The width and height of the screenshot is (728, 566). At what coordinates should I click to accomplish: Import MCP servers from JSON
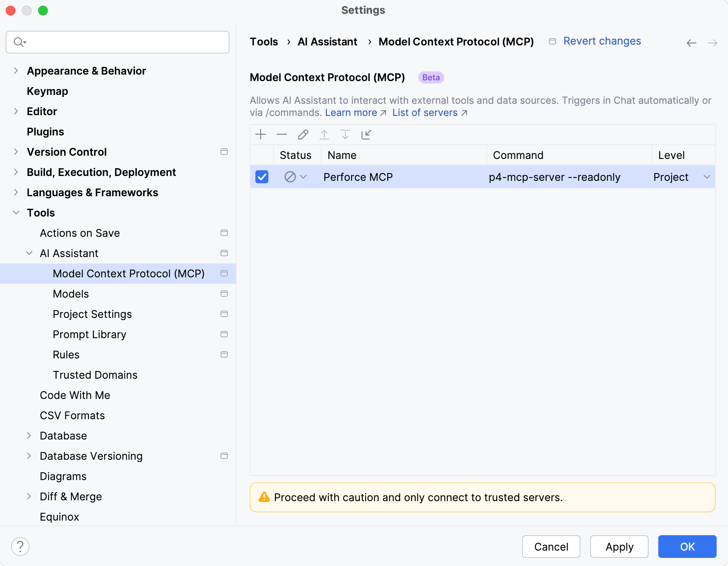(366, 135)
